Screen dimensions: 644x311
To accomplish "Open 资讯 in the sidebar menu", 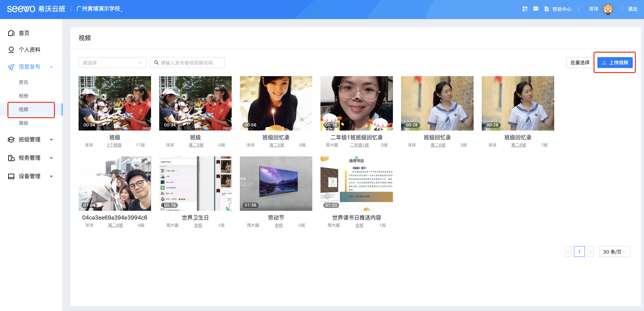I will (23, 82).
